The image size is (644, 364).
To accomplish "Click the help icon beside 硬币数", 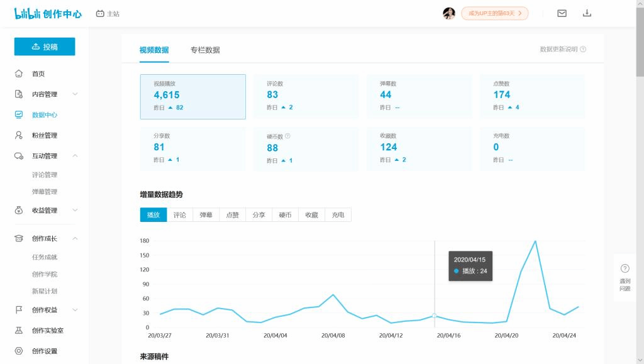I will click(x=287, y=136).
